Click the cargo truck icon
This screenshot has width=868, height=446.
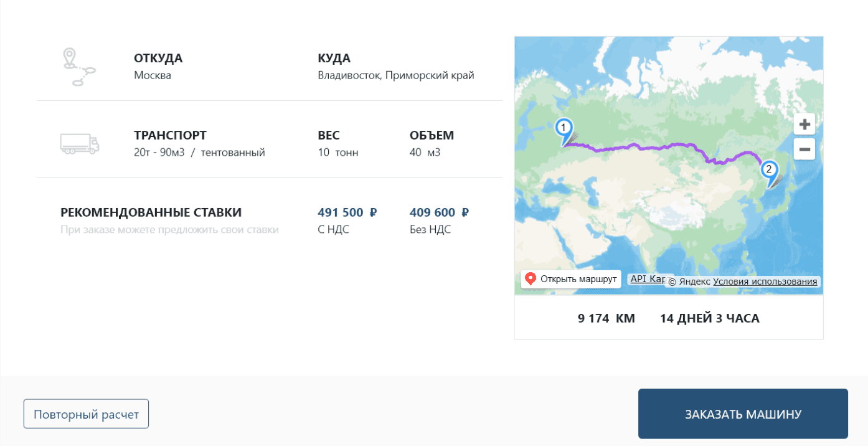pos(79,144)
